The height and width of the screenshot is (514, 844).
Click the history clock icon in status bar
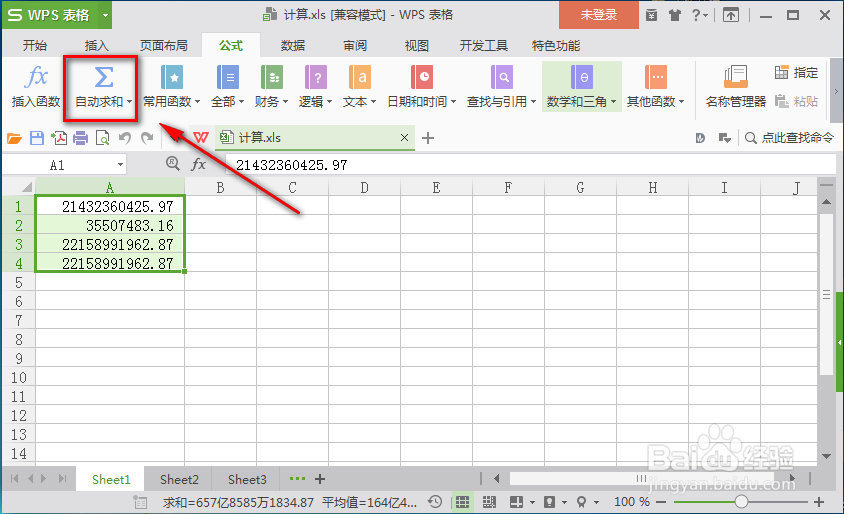435,502
